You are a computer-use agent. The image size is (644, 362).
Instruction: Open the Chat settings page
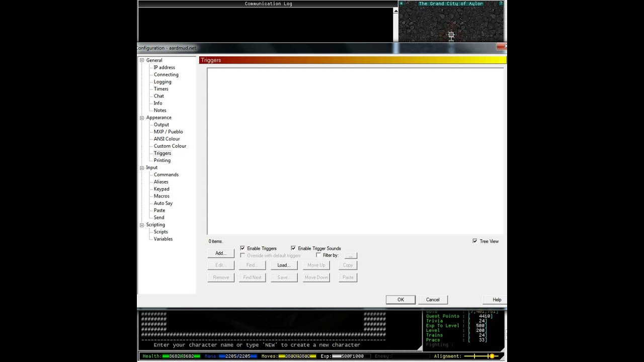coord(159,96)
